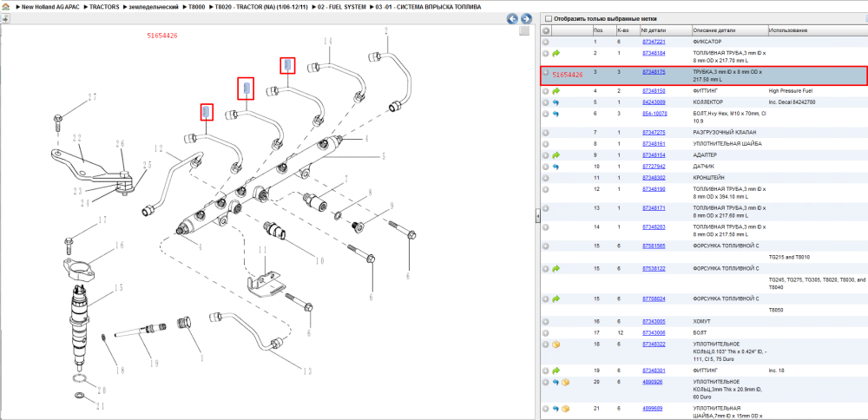Viewport: 868px width, 420px height.
Task: Open part number 87343005 link
Action: (654, 321)
